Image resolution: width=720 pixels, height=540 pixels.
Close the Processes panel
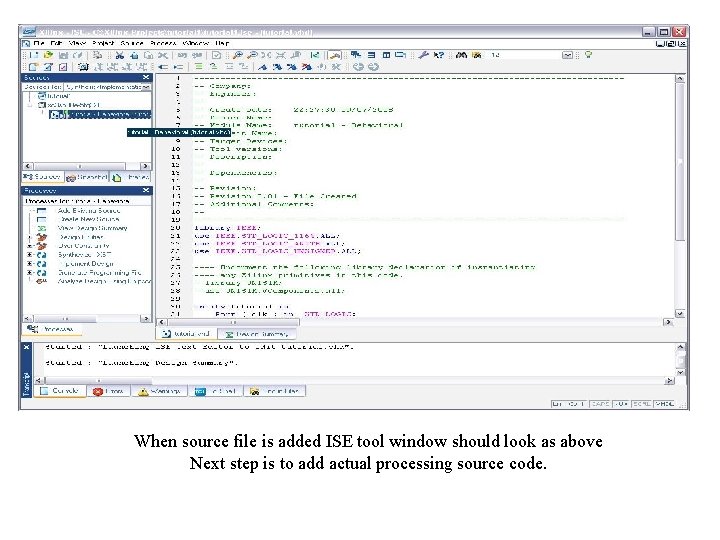click(146, 190)
